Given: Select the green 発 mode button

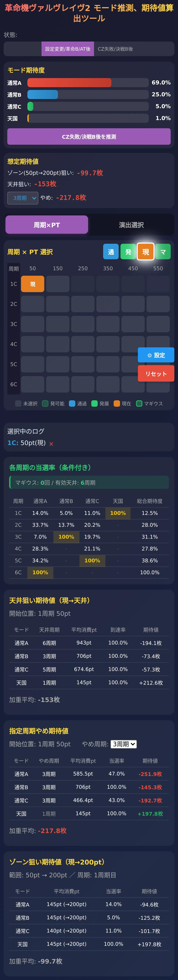Looking at the screenshot, I should point(128,252).
